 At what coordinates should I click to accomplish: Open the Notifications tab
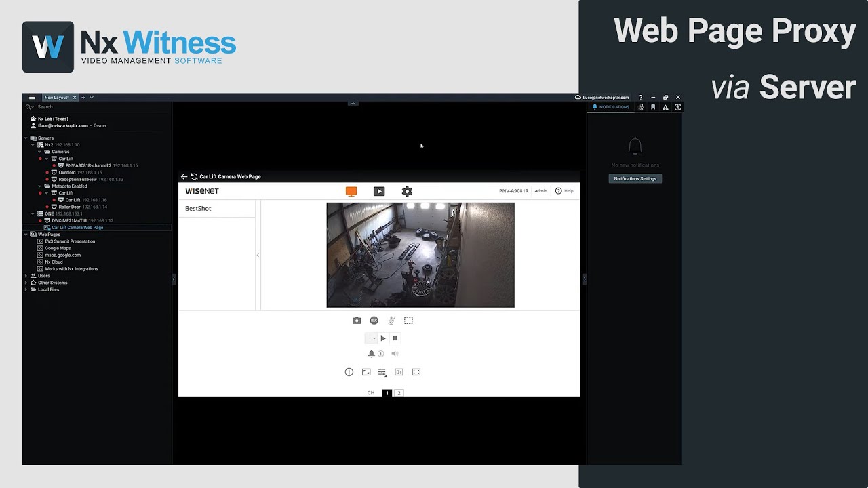pyautogui.click(x=611, y=107)
